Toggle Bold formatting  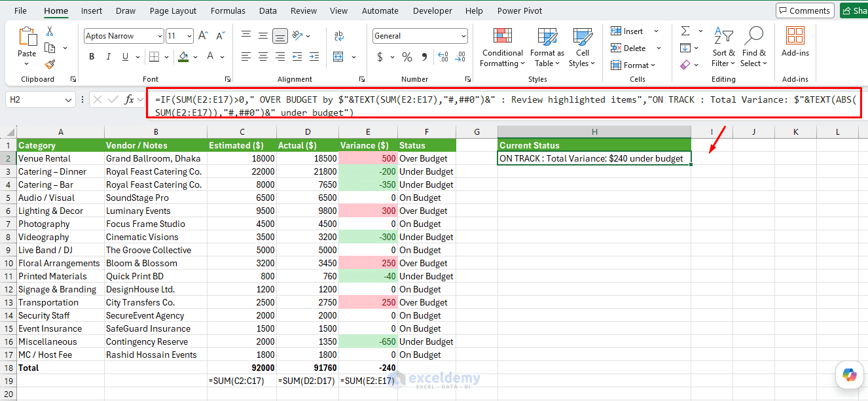click(x=92, y=57)
